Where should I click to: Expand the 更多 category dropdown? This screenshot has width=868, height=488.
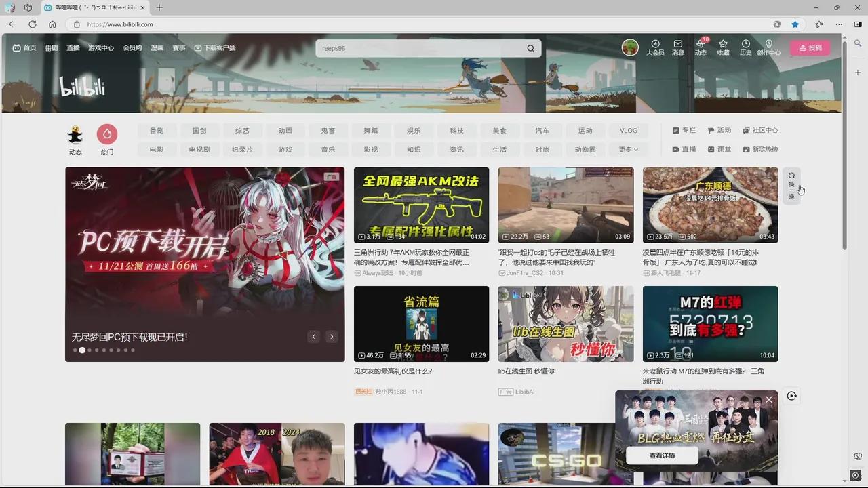click(627, 149)
